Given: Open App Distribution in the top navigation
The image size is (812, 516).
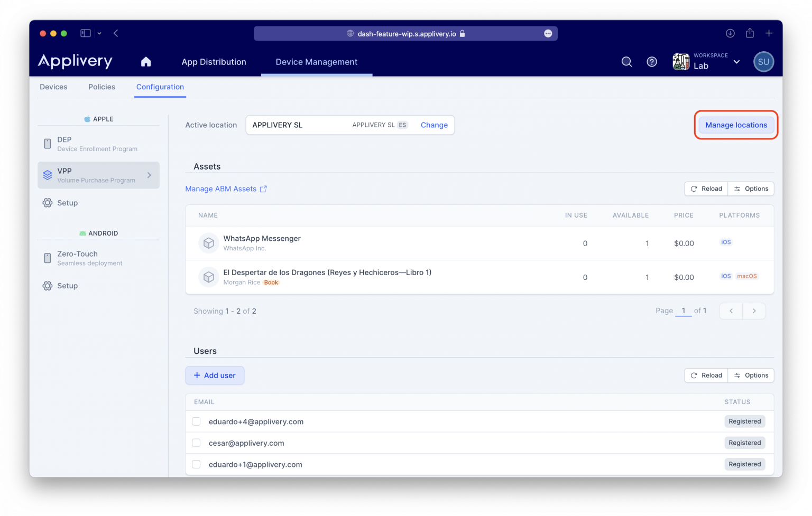Looking at the screenshot, I should coord(214,62).
